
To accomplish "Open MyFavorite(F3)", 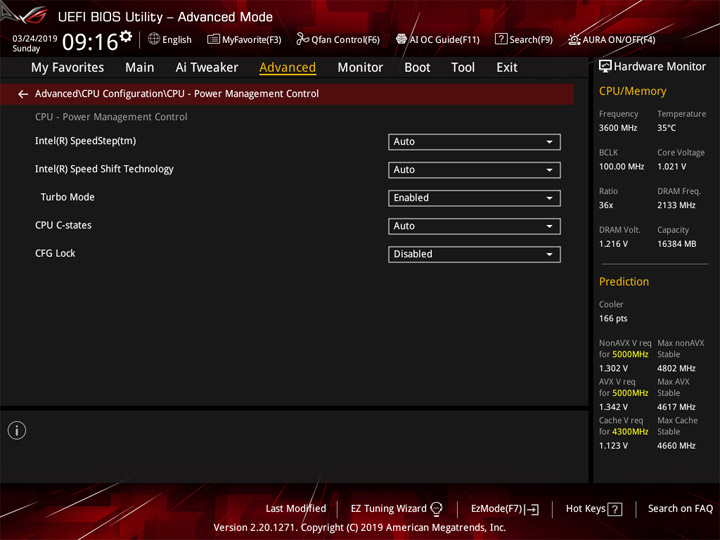I will [x=244, y=39].
